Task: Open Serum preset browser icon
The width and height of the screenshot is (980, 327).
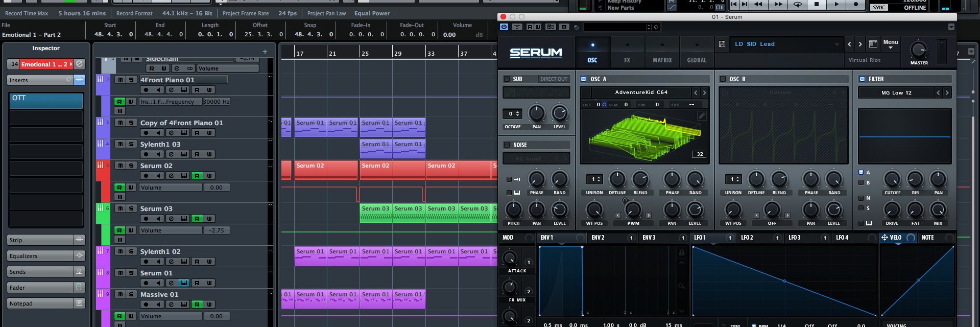Action: click(x=873, y=44)
